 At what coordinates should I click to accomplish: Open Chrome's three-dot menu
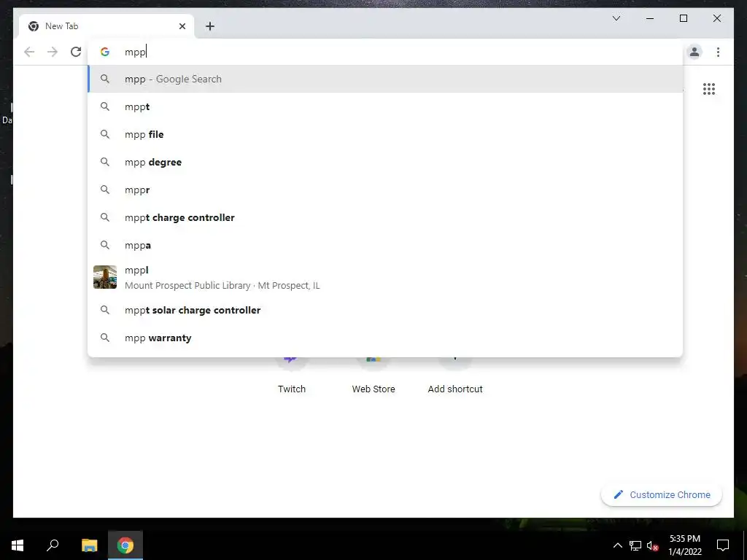click(x=718, y=52)
